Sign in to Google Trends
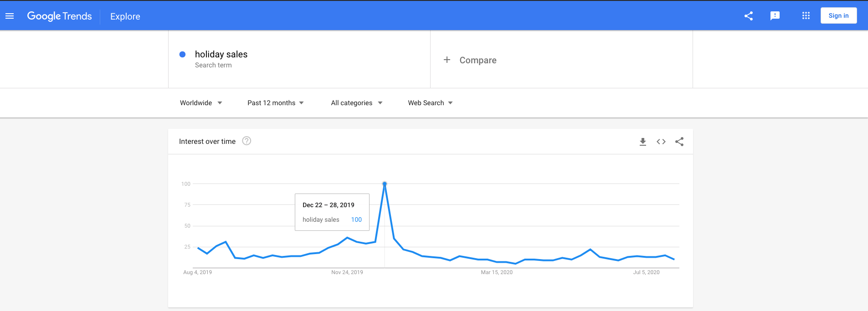 pyautogui.click(x=838, y=15)
